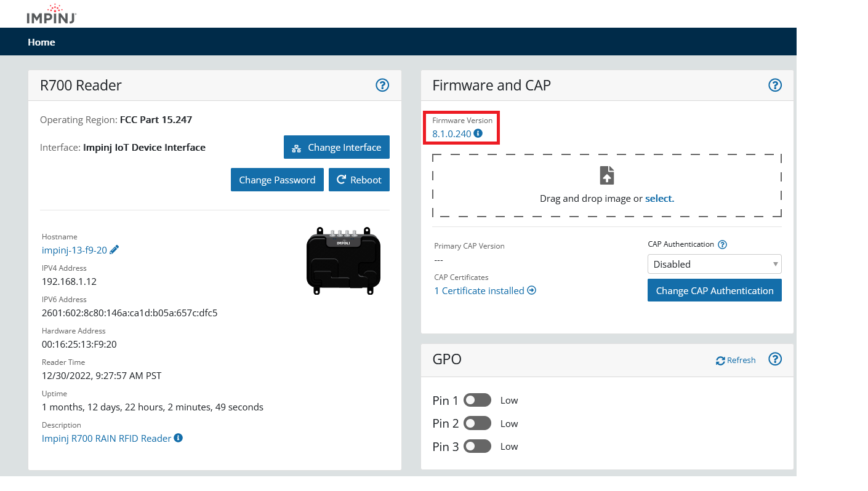Image resolution: width=868 pixels, height=491 pixels.
Task: Show firmware version info icon
Action: coord(478,133)
